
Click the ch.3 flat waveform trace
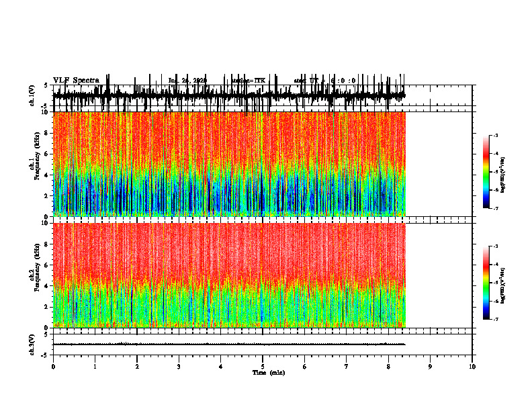(229, 345)
